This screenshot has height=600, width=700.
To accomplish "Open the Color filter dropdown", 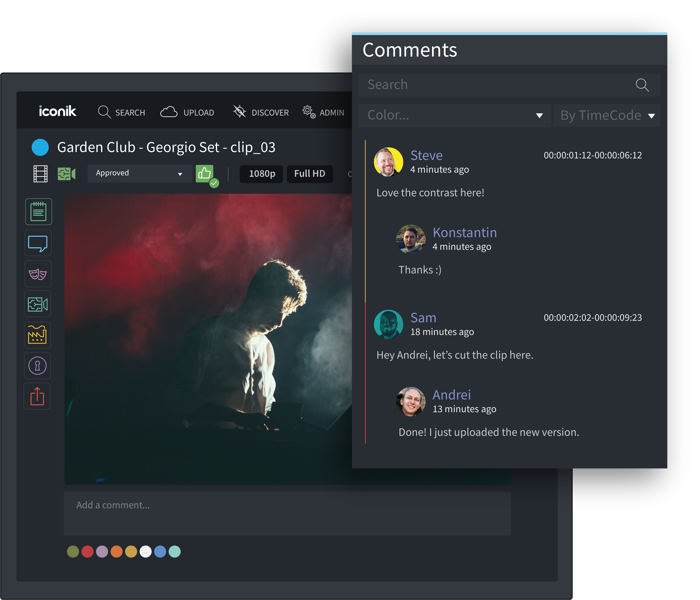I will click(x=454, y=116).
